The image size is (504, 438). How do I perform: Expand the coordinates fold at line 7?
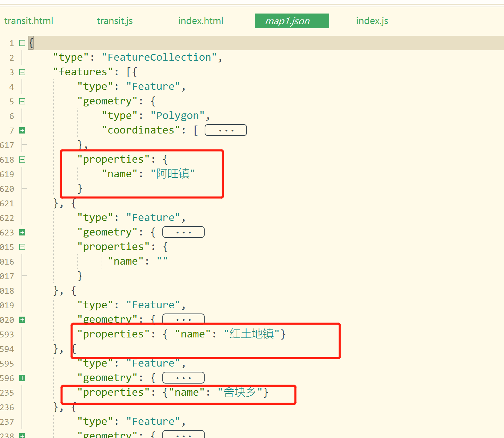point(22,130)
